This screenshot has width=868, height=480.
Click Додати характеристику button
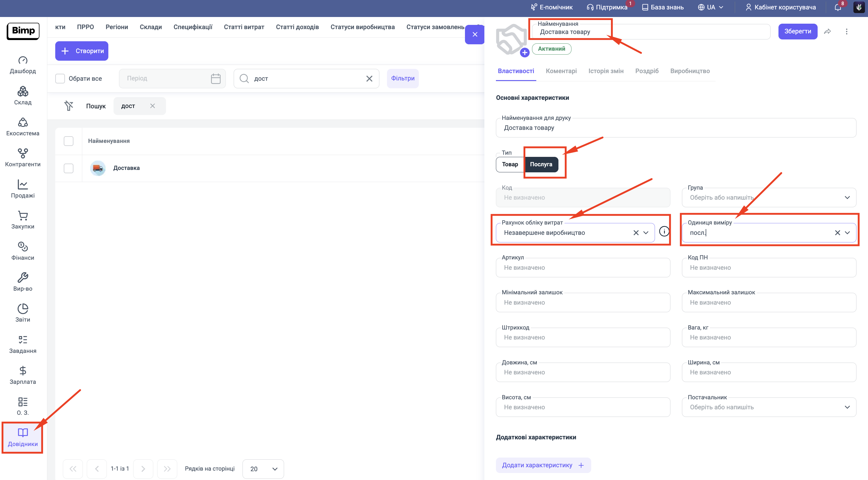pyautogui.click(x=543, y=465)
